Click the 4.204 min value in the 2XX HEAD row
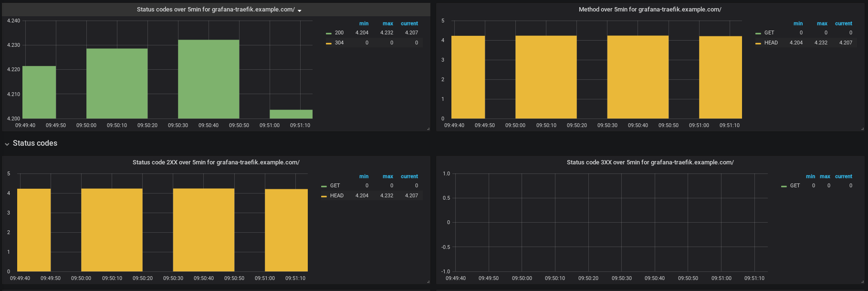The width and height of the screenshot is (868, 291). (362, 196)
